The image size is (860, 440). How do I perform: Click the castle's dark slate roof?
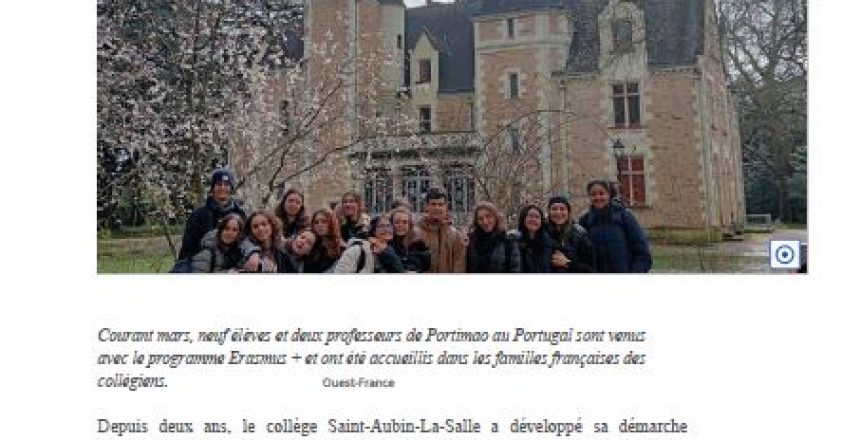click(x=439, y=44)
